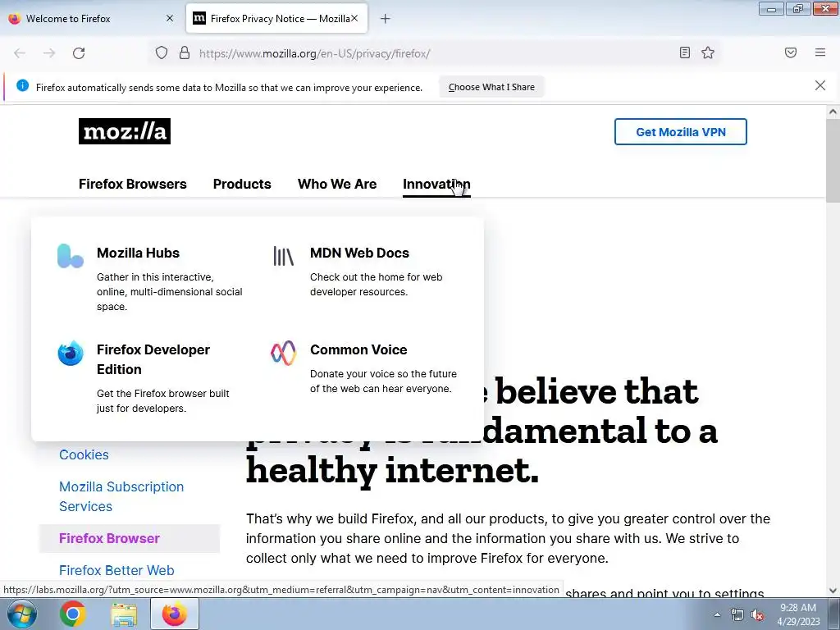
Task: Open the Who We Are menu
Action: click(337, 184)
